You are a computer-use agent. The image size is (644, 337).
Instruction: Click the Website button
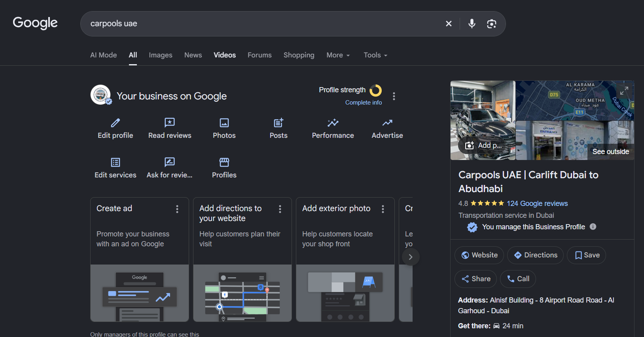(479, 255)
